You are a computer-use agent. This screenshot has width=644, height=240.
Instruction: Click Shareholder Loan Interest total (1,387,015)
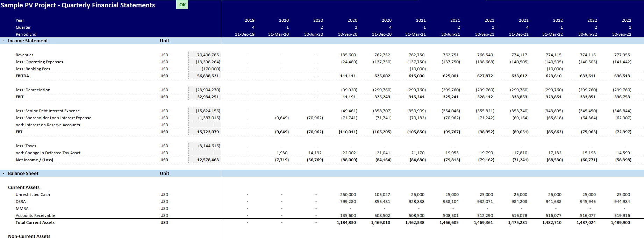[x=205, y=118]
